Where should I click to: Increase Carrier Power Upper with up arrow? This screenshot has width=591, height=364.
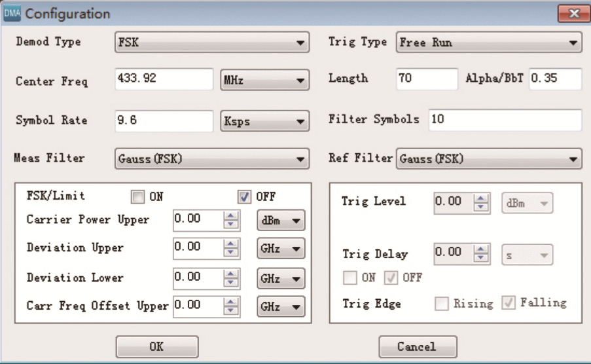231,215
